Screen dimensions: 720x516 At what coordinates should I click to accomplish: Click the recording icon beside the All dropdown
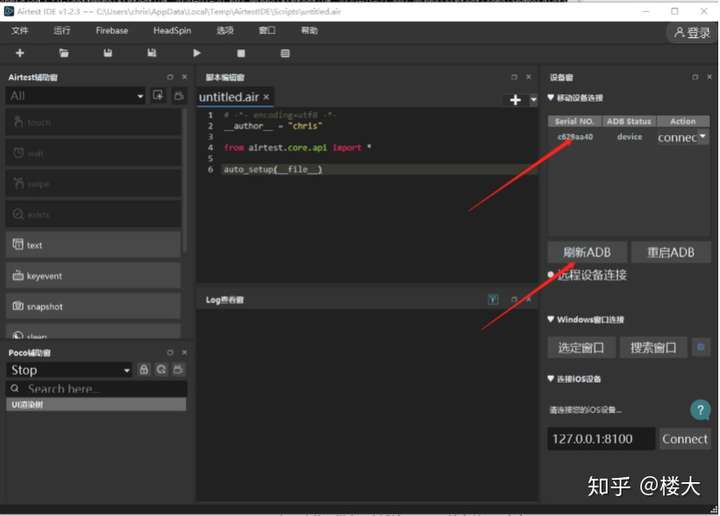coord(158,95)
